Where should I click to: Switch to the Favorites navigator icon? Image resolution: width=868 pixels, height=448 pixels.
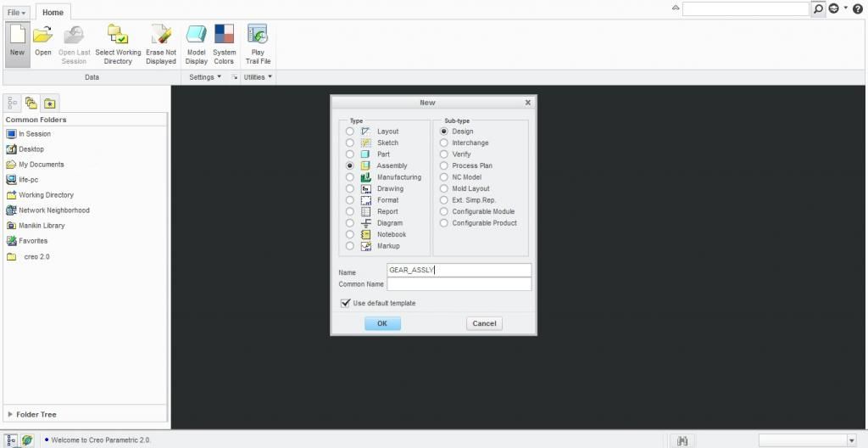50,104
